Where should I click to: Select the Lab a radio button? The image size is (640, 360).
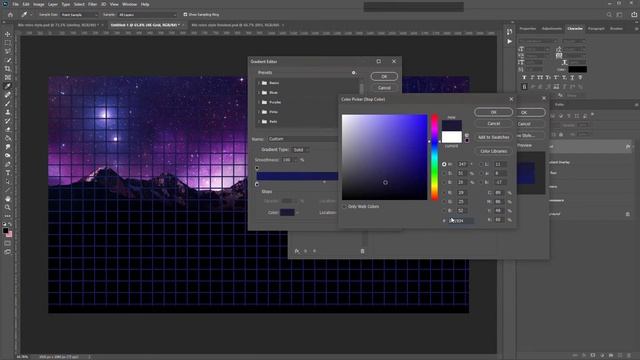pyautogui.click(x=481, y=173)
